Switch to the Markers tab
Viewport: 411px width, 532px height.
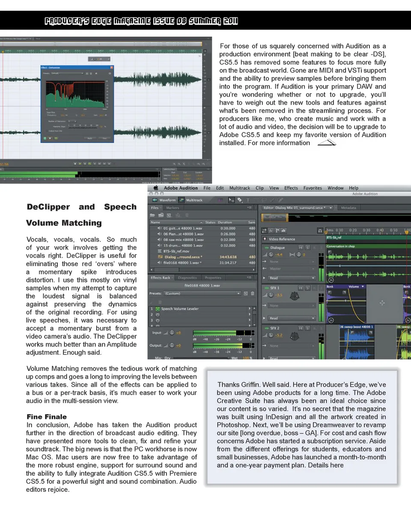pyautogui.click(x=173, y=208)
